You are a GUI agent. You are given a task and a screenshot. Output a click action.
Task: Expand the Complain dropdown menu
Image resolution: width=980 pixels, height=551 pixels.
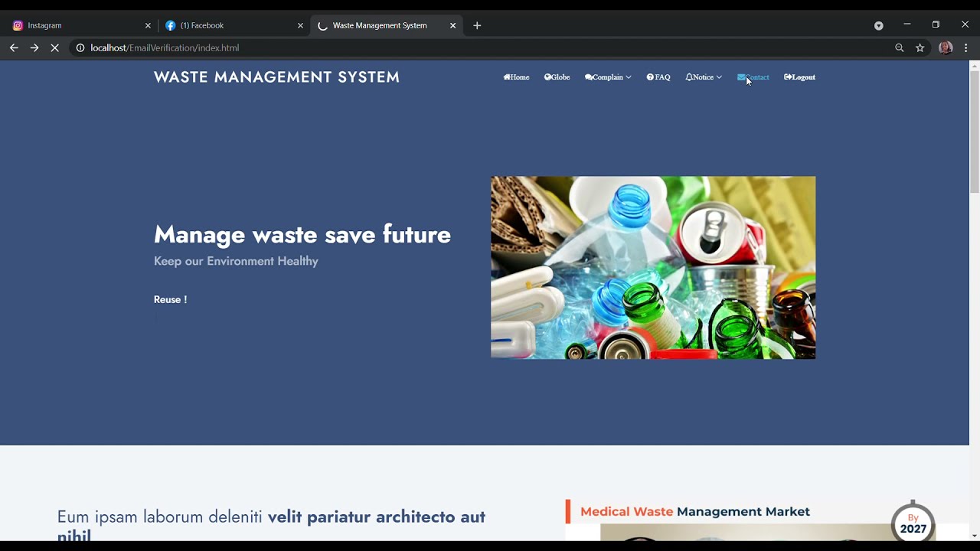(608, 77)
